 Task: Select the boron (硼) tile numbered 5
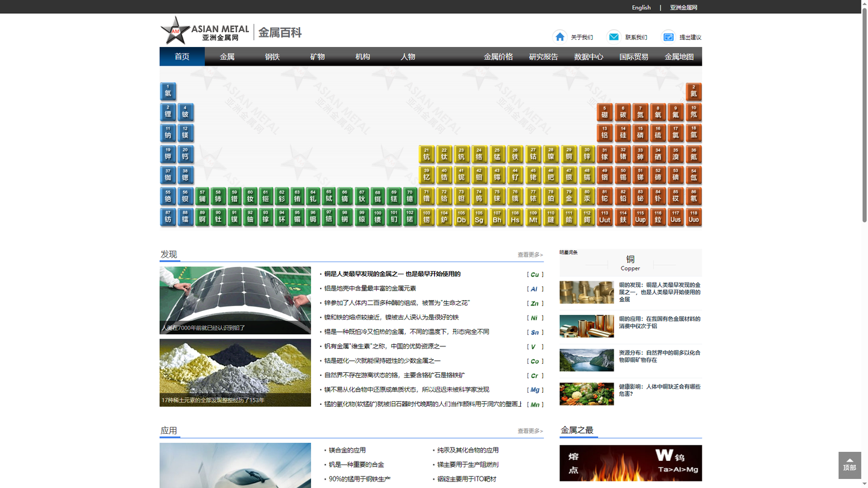click(x=605, y=112)
